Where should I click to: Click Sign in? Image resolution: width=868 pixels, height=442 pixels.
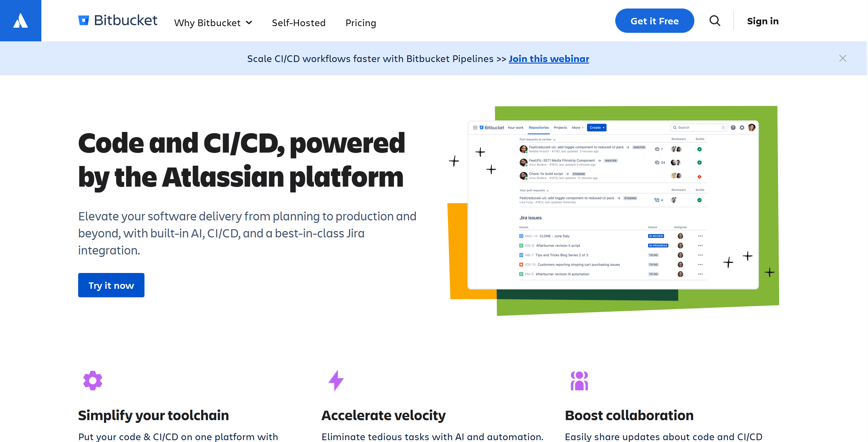click(763, 21)
